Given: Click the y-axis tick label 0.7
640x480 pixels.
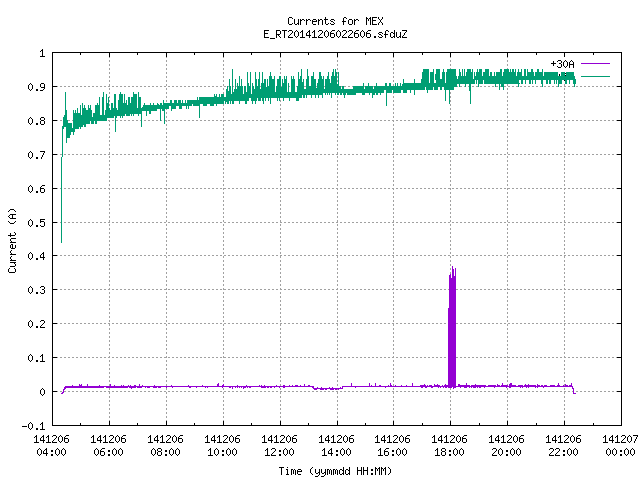Looking at the screenshot, I should 36,155.
